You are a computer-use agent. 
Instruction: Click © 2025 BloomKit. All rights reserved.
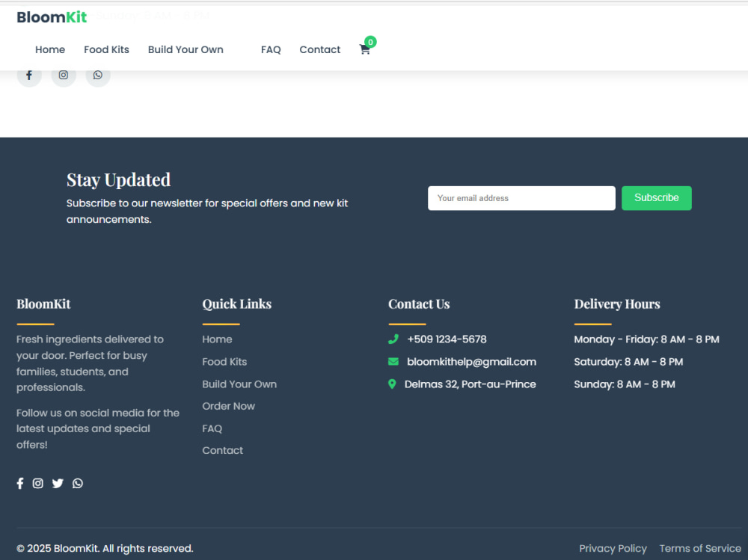point(105,549)
